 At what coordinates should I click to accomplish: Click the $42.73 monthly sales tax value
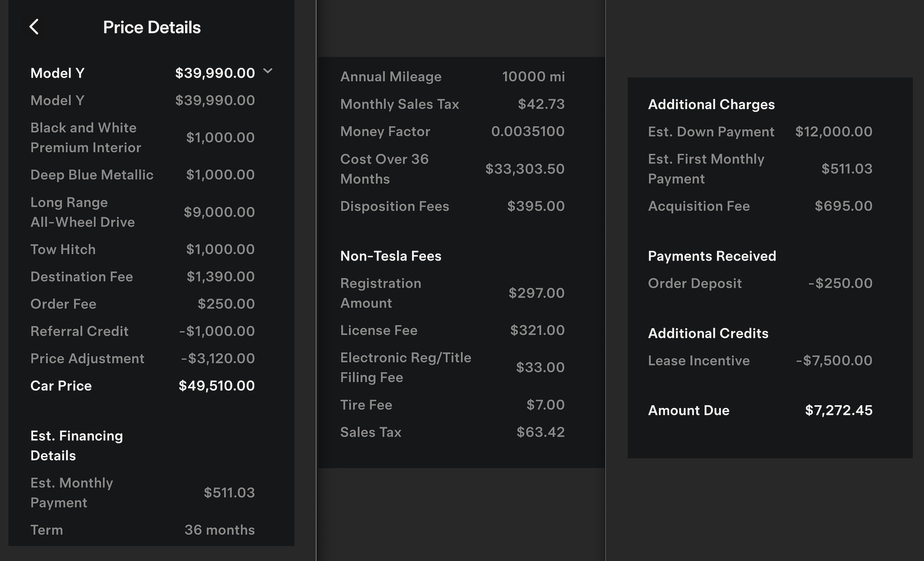pos(541,104)
